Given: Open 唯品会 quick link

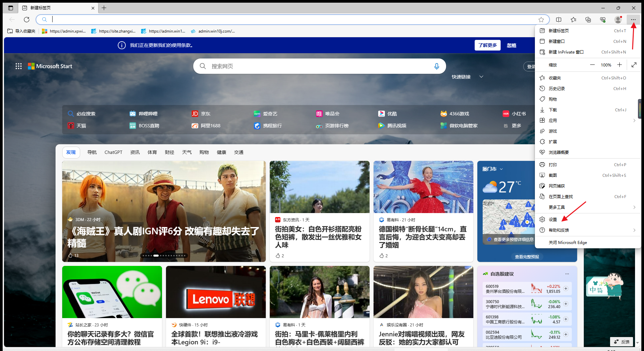Looking at the screenshot, I should tap(328, 114).
